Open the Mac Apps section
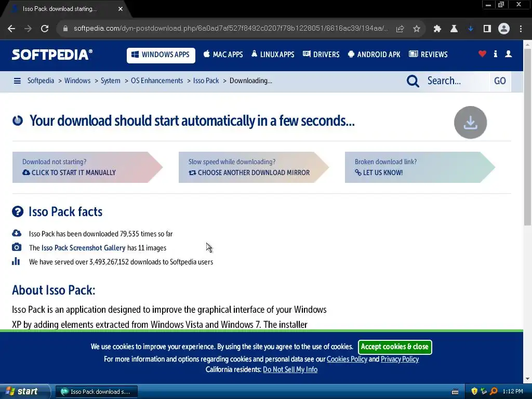This screenshot has width=532, height=399. (223, 55)
